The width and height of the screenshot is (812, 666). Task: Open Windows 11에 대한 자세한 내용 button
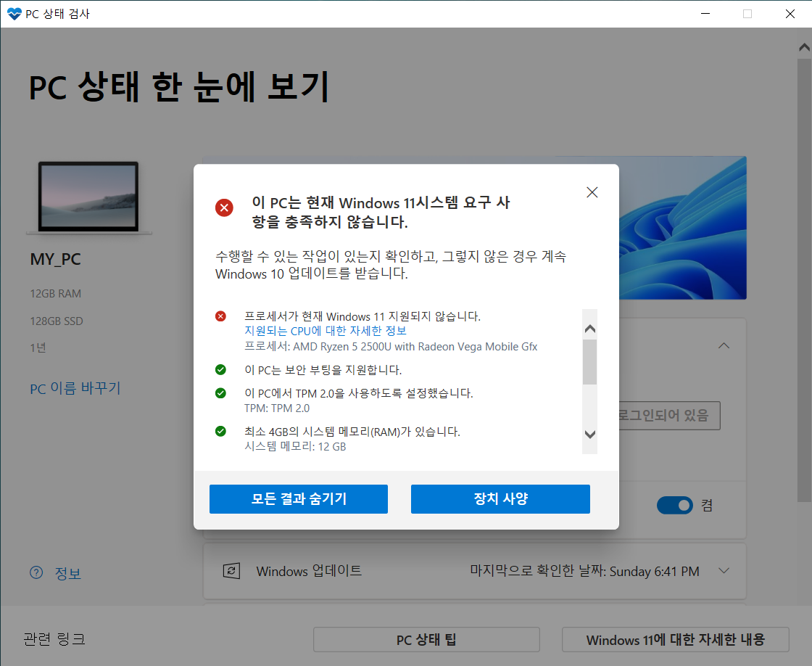pos(675,640)
